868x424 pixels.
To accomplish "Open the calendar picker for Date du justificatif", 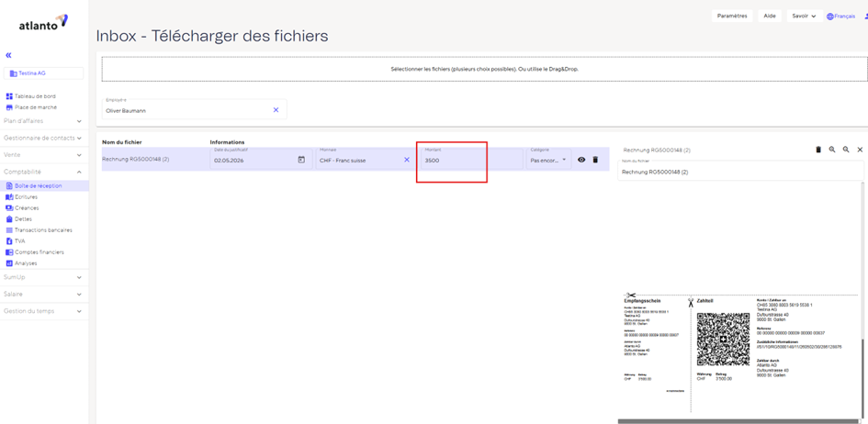I will (x=301, y=160).
